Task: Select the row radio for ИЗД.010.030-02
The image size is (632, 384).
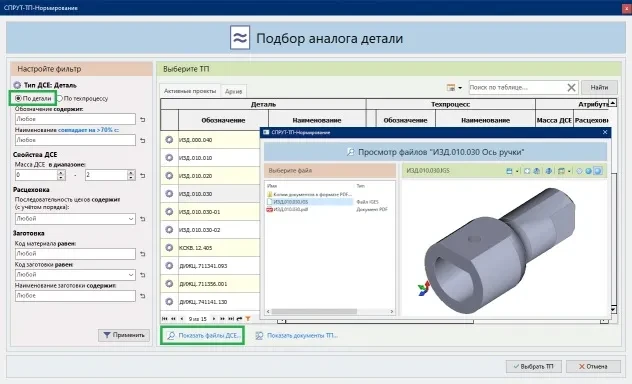Action: 169,230
